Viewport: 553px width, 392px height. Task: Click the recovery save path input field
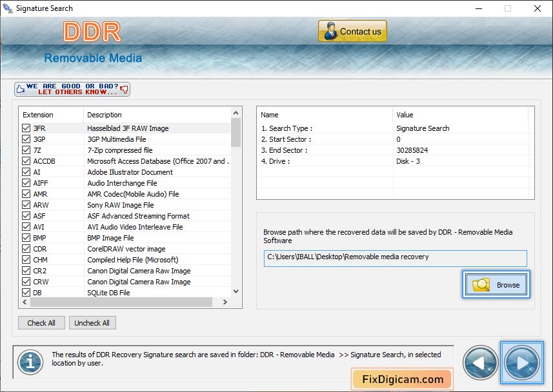pos(395,259)
